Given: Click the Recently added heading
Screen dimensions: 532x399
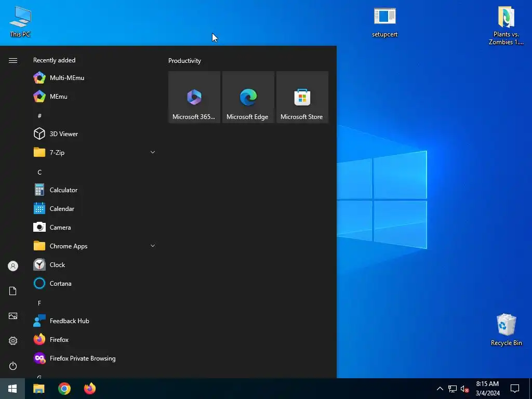Looking at the screenshot, I should click(x=54, y=60).
